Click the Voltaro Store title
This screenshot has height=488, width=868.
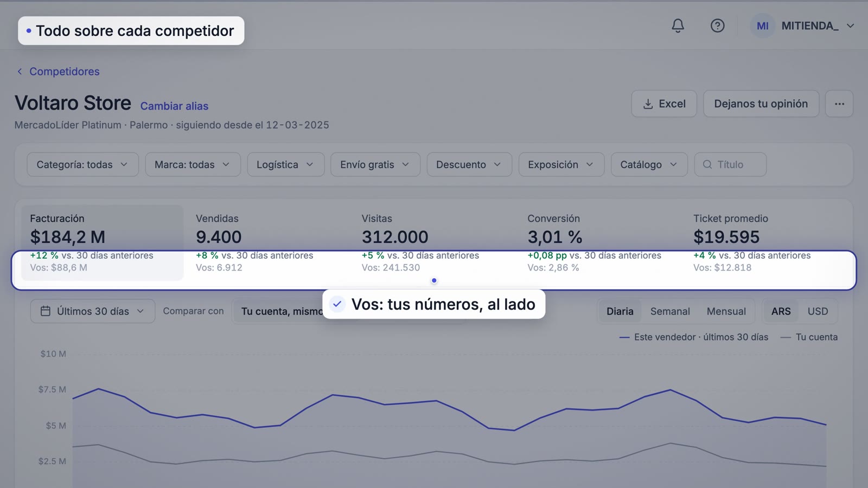tap(73, 103)
